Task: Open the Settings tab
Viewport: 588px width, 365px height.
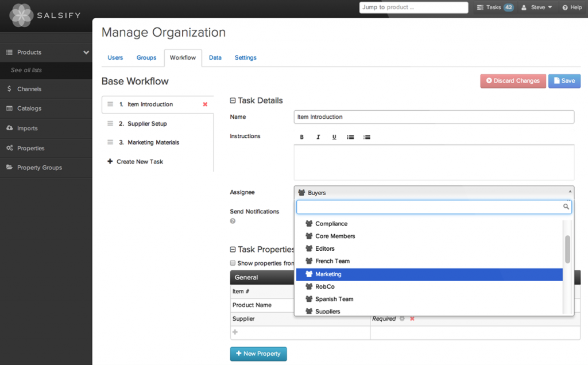Action: tap(245, 58)
